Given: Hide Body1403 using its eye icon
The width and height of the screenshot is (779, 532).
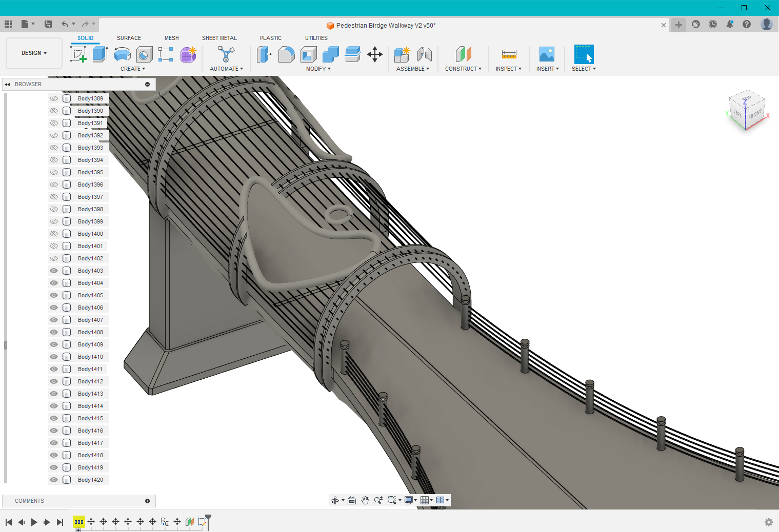Looking at the screenshot, I should click(x=54, y=270).
